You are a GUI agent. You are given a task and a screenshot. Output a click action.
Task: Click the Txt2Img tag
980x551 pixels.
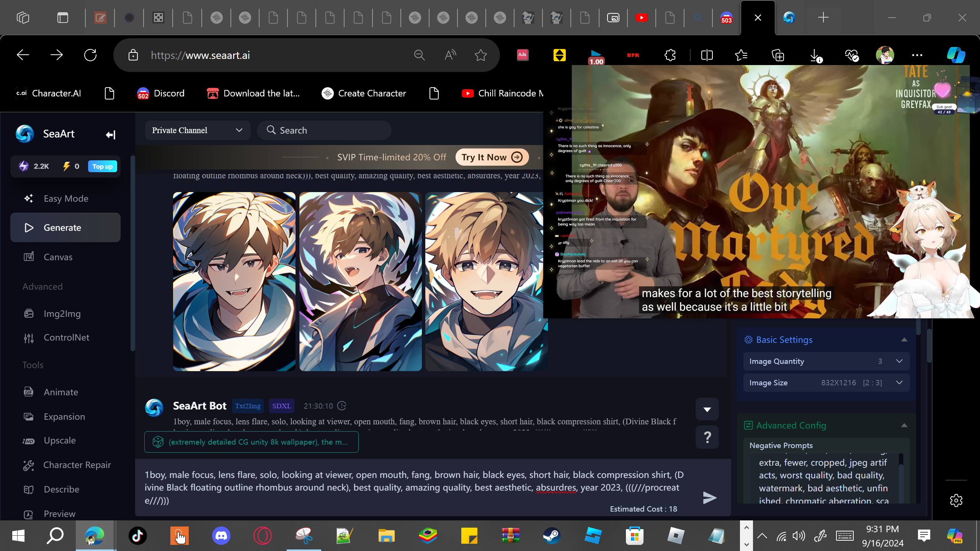point(248,406)
